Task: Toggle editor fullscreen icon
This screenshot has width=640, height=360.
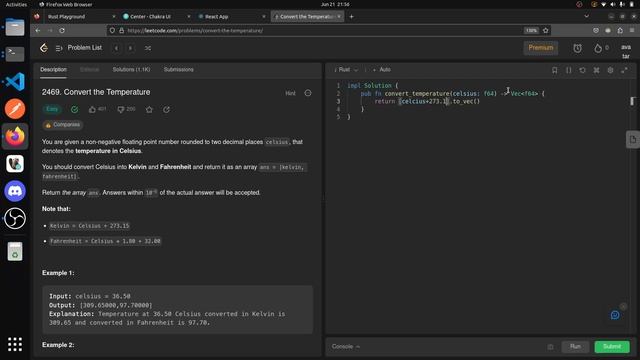Action: click(x=624, y=70)
